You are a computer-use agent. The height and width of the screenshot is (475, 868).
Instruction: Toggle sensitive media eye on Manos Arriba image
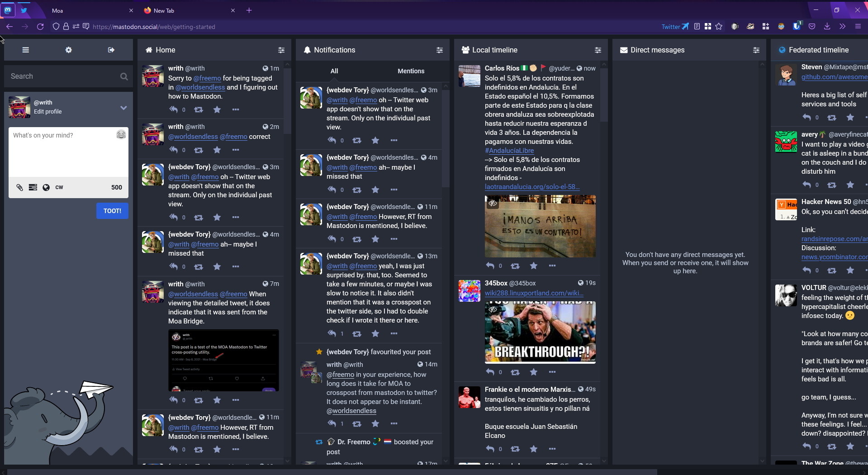pos(493,203)
